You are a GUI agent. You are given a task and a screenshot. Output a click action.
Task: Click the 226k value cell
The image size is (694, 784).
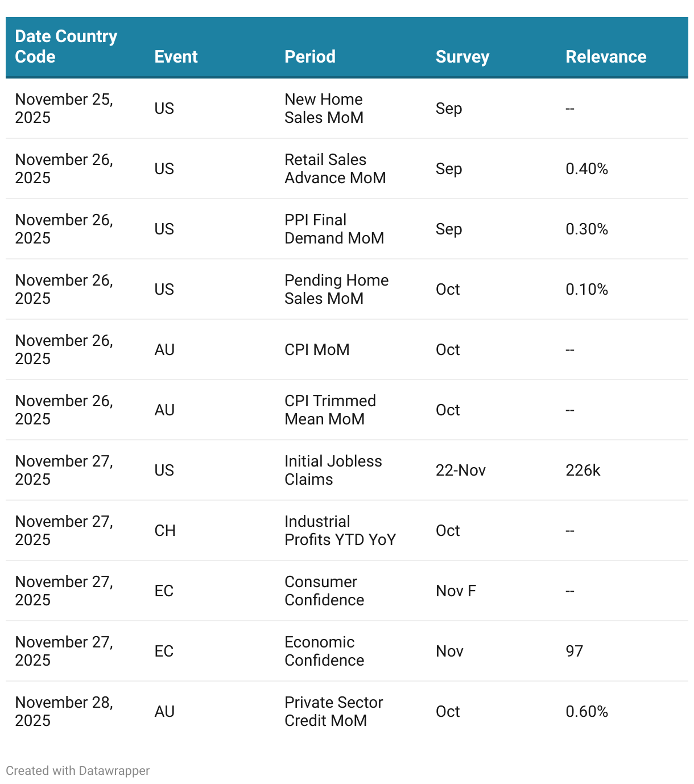tap(583, 470)
